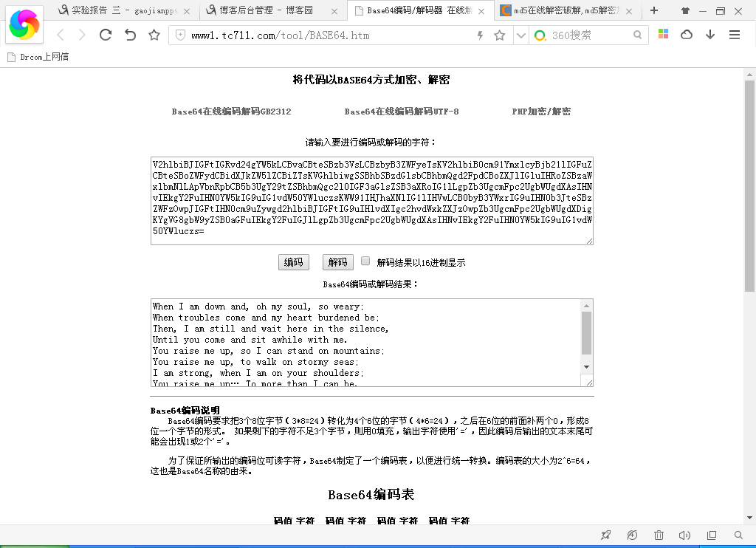Click the page scrollbar up arrow
This screenshot has height=548, width=756.
[749, 75]
